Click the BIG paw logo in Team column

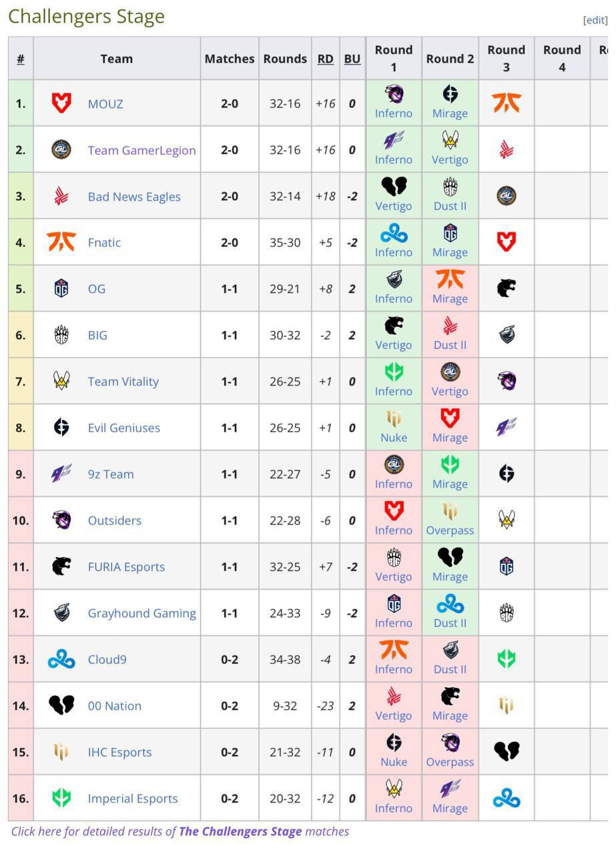click(61, 335)
